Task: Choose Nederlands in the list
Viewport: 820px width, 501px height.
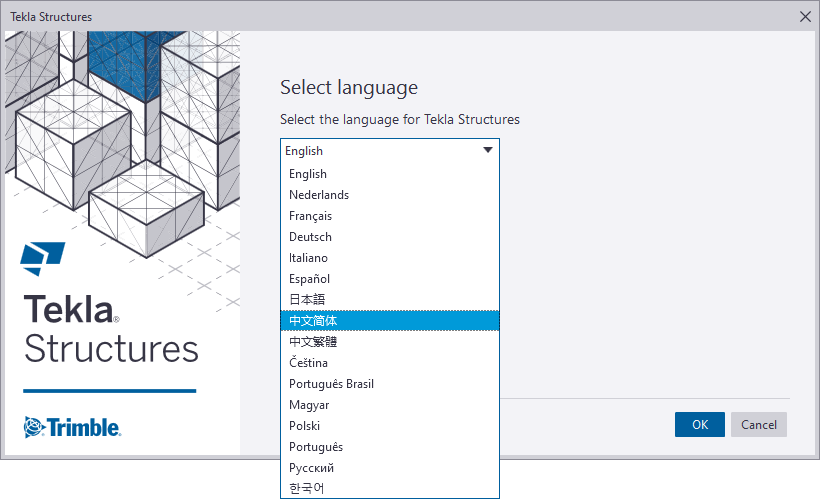Action: pos(390,195)
